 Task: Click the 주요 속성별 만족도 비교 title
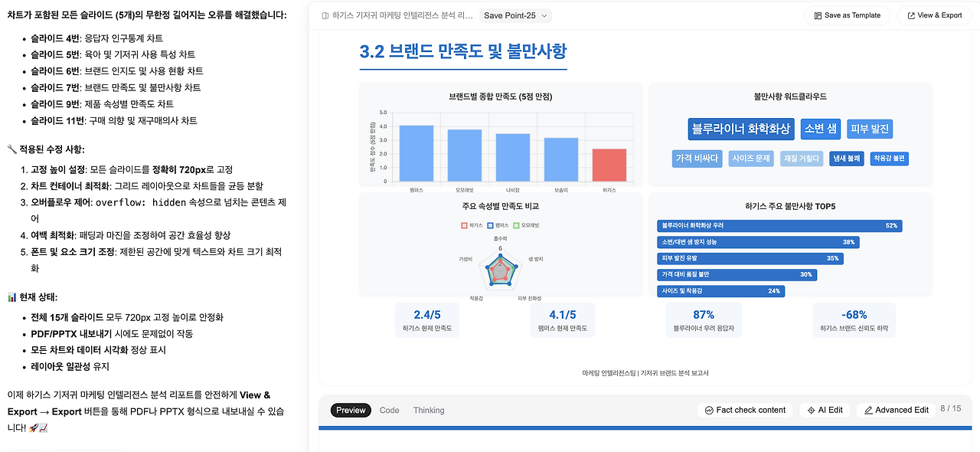tap(501, 206)
